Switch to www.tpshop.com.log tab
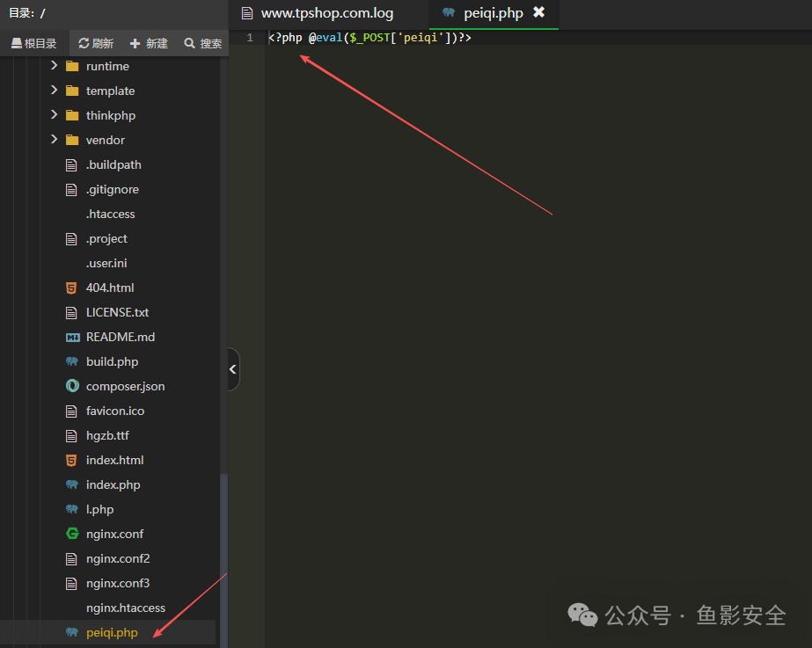This screenshot has height=648, width=812. 327,13
